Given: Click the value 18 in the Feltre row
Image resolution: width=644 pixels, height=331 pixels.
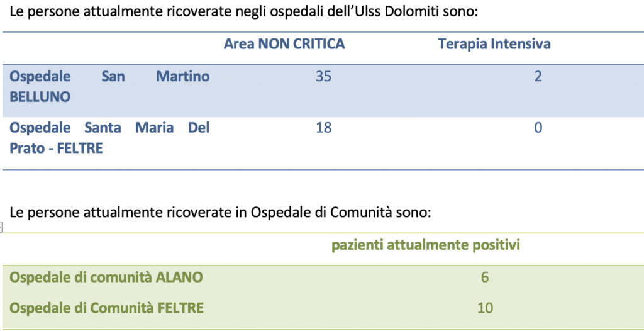Looking at the screenshot, I should 324,128.
